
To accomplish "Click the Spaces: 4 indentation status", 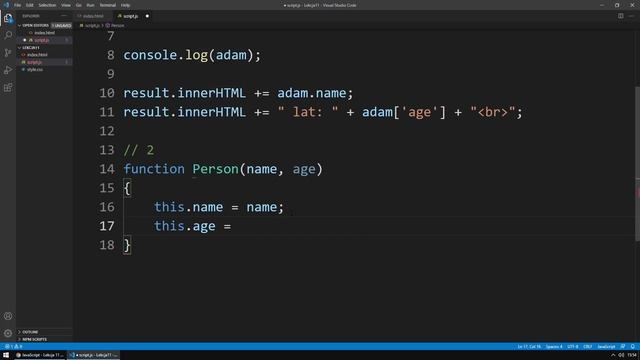I will click(554, 347).
